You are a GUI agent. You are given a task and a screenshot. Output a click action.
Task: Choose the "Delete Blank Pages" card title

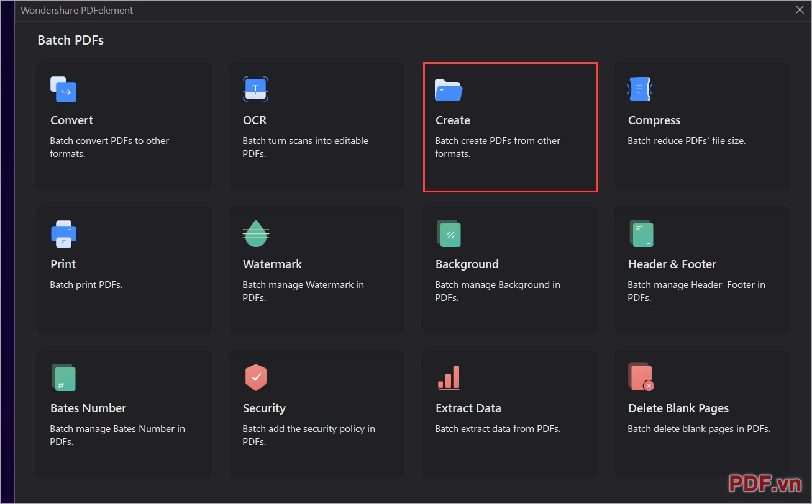[678, 408]
